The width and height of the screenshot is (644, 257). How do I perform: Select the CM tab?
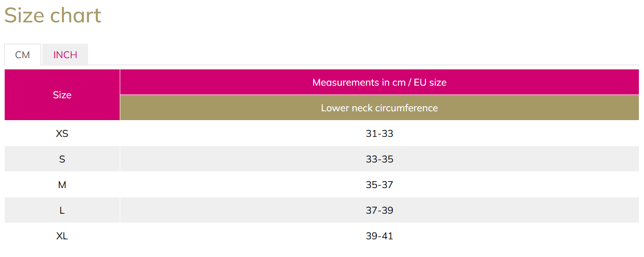click(22, 54)
